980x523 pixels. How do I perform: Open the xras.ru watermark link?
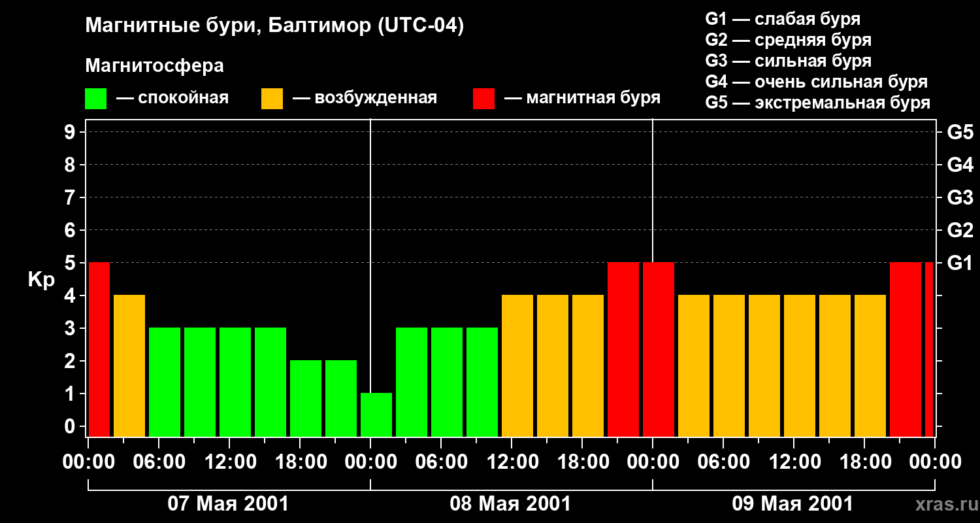point(943,504)
